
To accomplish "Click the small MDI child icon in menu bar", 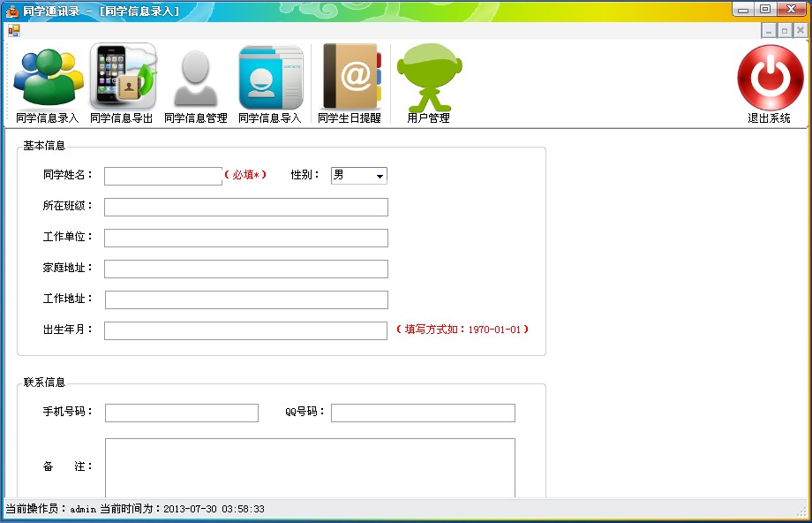I will (x=13, y=31).
